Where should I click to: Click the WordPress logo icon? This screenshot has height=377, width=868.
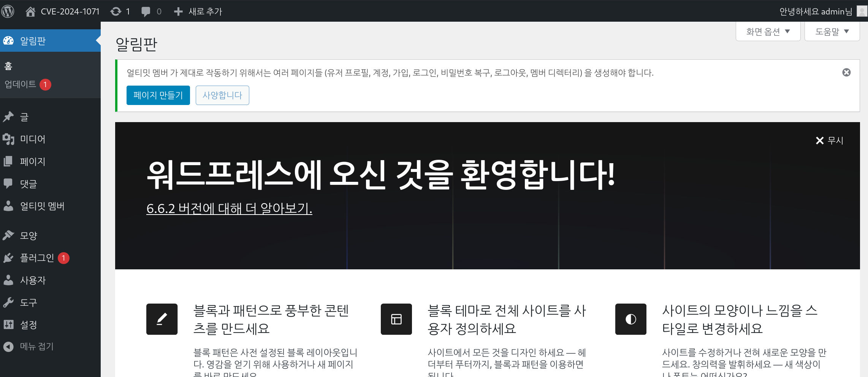(8, 11)
